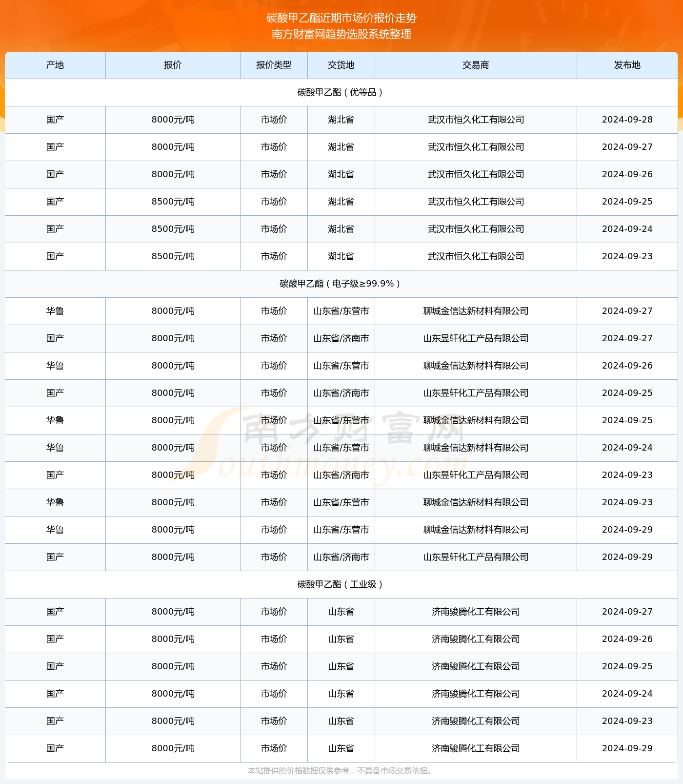Select the section heading 碳酸甲乙酯（电子级≥99.9%）
This screenshot has height=784, width=683.
pos(341,284)
